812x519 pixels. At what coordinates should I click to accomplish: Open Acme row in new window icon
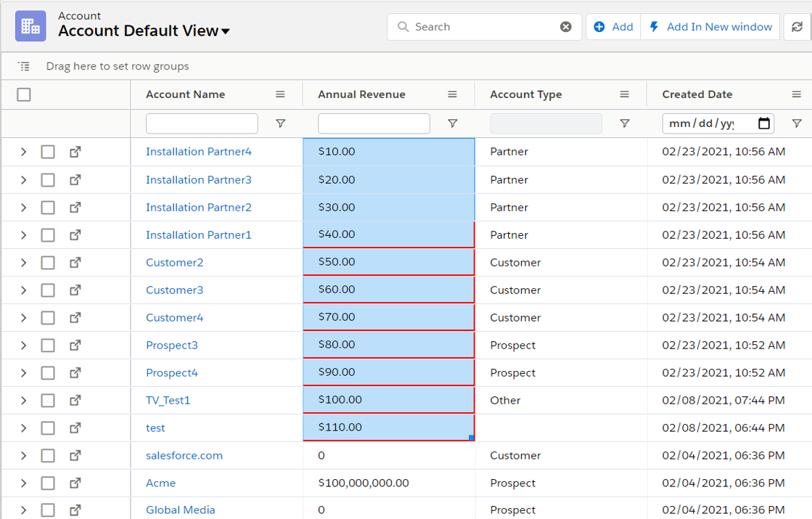tap(75, 483)
